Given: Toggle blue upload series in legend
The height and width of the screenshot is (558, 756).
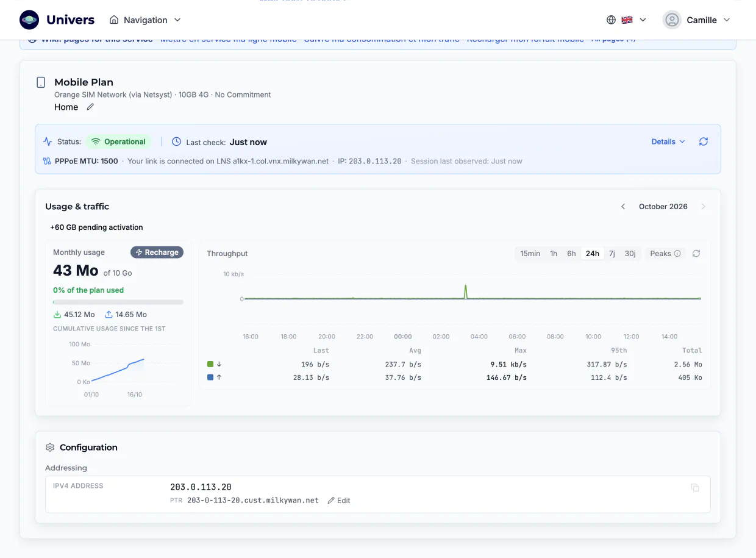Looking at the screenshot, I should (210, 377).
